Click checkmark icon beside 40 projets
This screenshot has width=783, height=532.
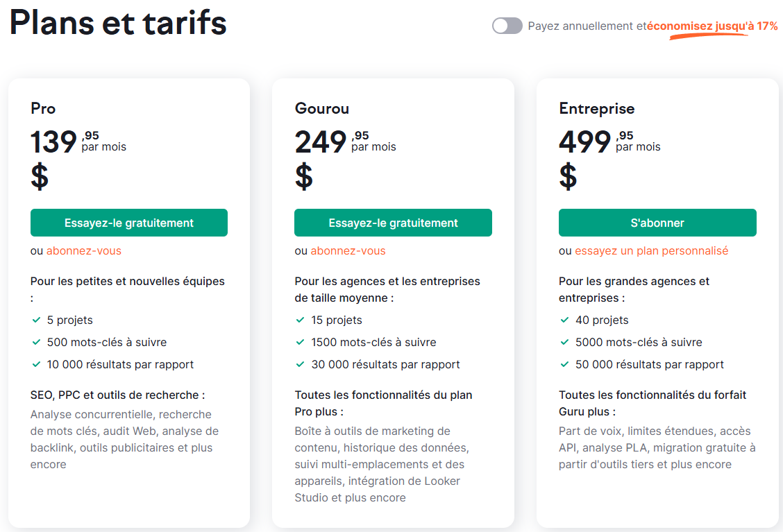pos(564,320)
